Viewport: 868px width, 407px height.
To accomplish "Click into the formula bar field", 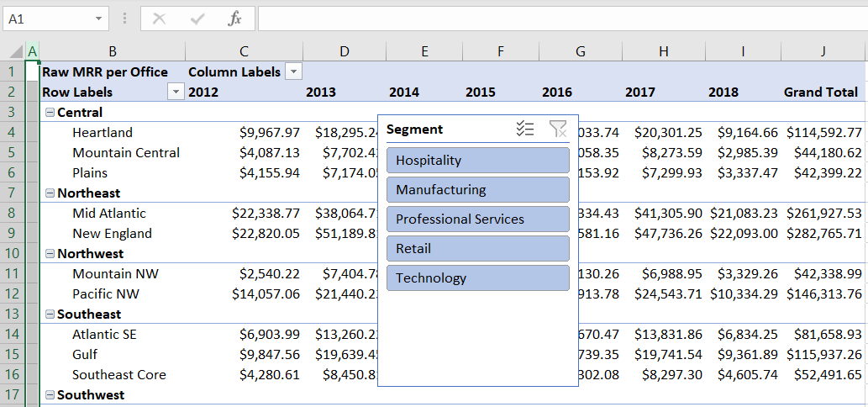I will pyautogui.click(x=562, y=18).
